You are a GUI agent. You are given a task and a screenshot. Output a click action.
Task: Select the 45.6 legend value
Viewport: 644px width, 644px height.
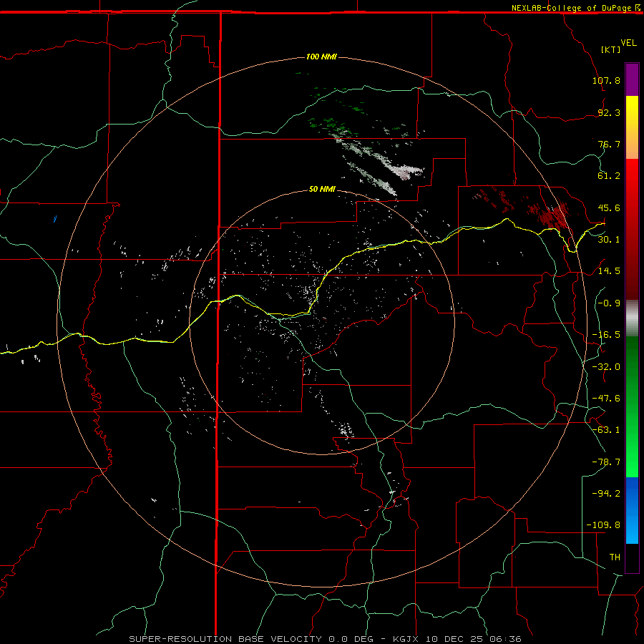(609, 208)
